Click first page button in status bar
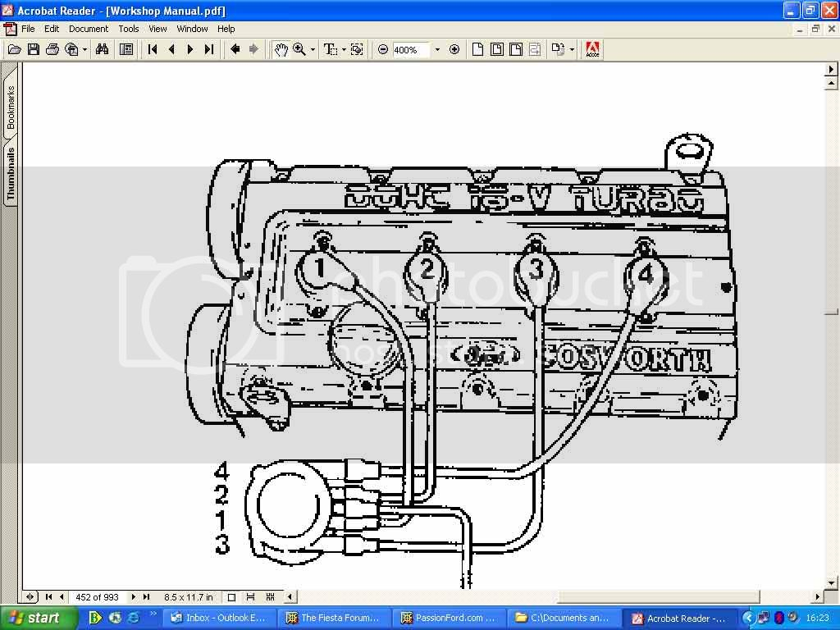Screen dimensions: 840x630 [48, 597]
